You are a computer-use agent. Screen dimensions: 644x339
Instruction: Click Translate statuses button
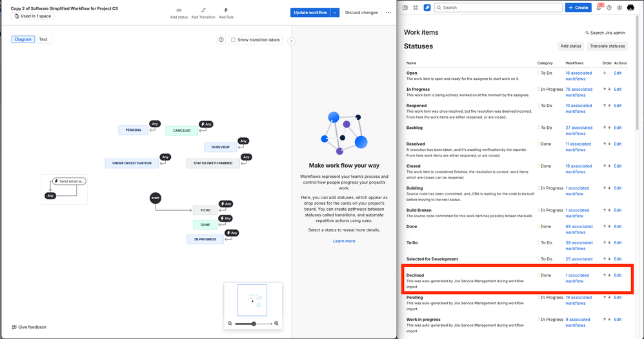607,46
